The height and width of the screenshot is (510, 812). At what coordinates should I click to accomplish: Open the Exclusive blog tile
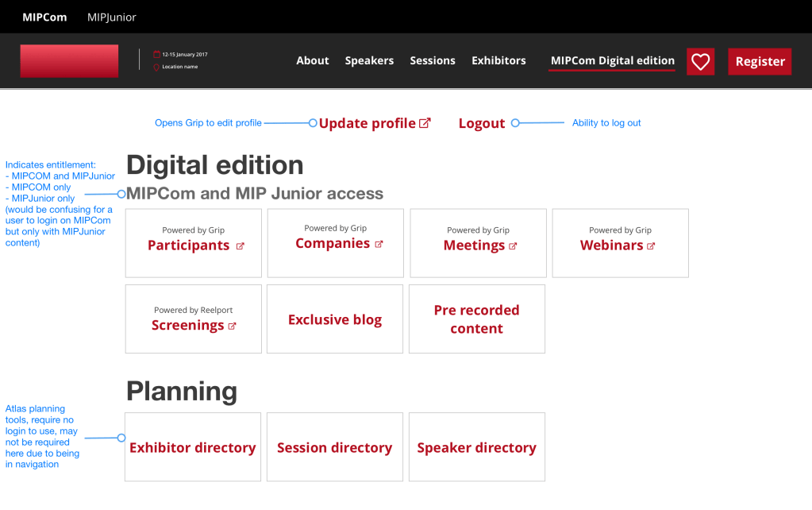[x=335, y=319]
